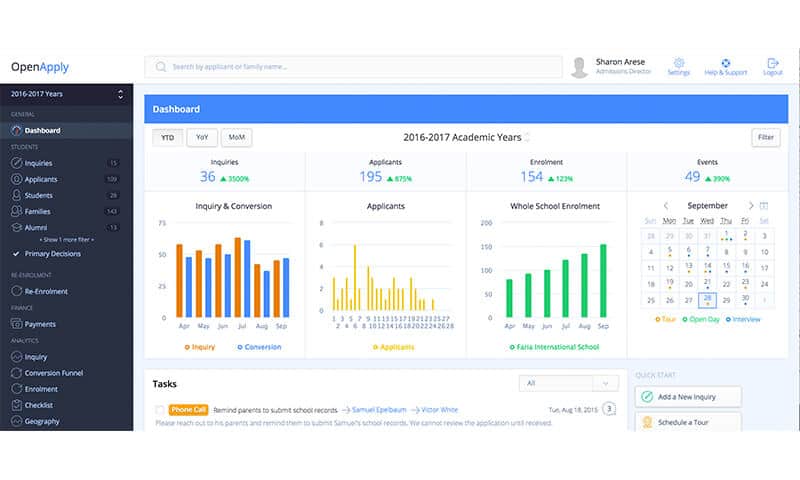Open task comment count 3
The image size is (800, 480).
coord(609,409)
